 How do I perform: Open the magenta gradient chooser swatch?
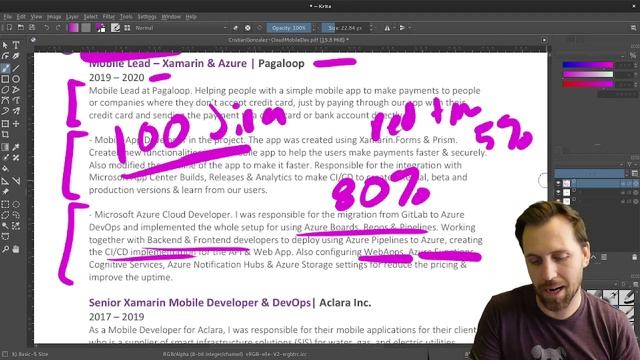click(73, 28)
